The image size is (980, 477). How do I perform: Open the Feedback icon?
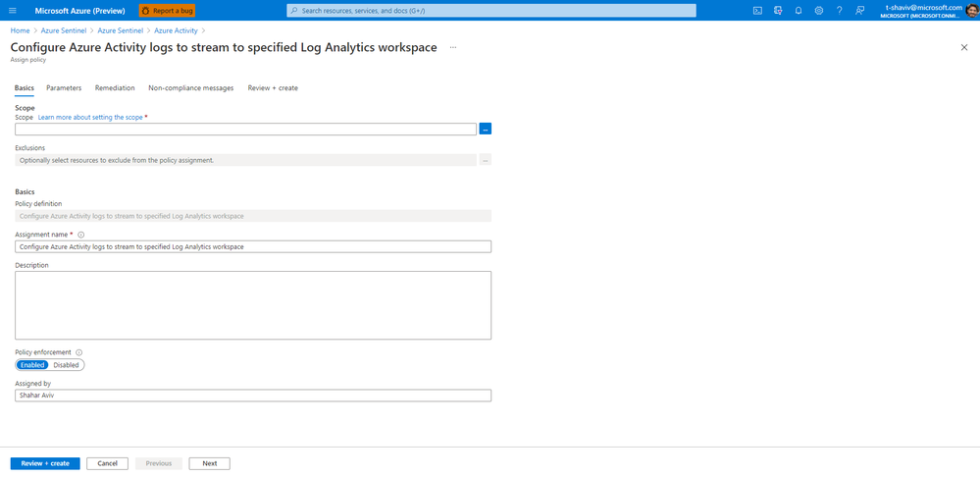click(860, 11)
